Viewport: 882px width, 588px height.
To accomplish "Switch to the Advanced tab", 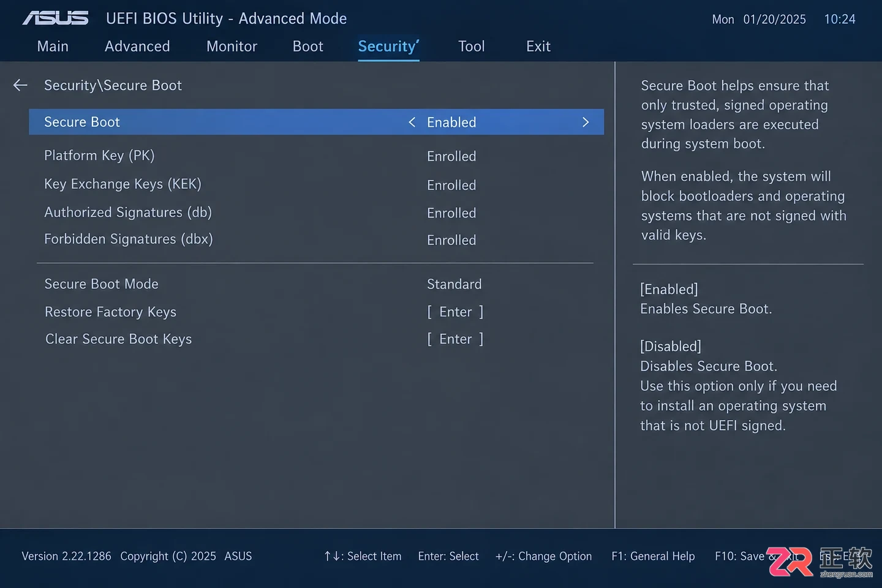I will coord(137,47).
